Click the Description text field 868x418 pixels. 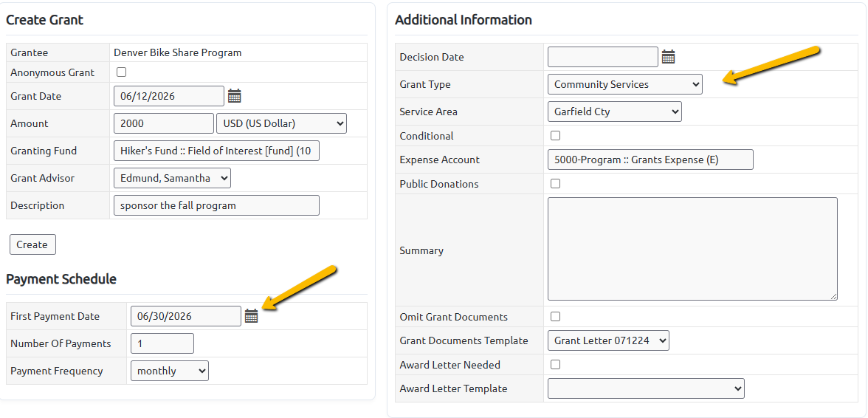216,205
